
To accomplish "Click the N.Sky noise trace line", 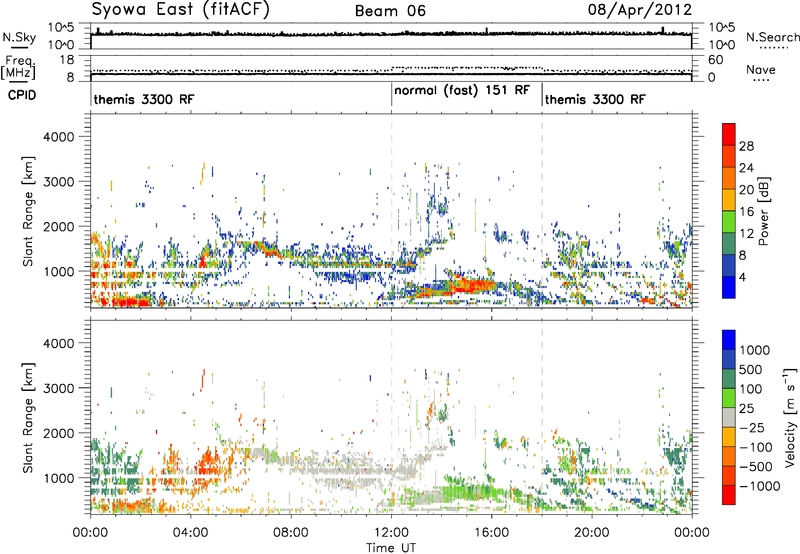I will tap(391, 34).
